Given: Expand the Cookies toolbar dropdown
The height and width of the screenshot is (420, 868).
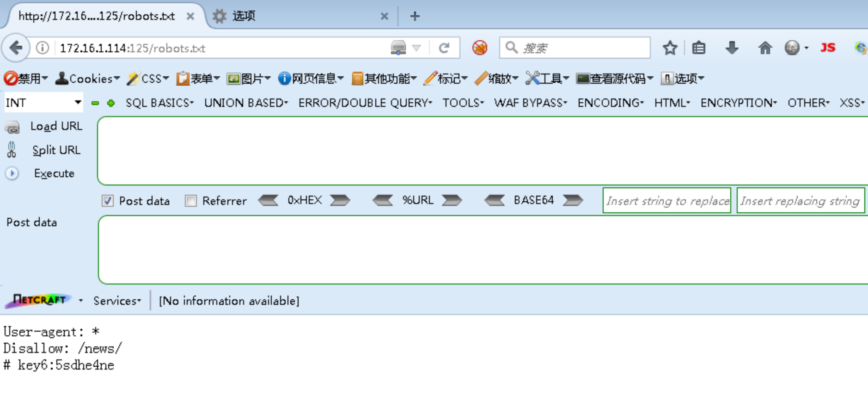Looking at the screenshot, I should (88, 79).
